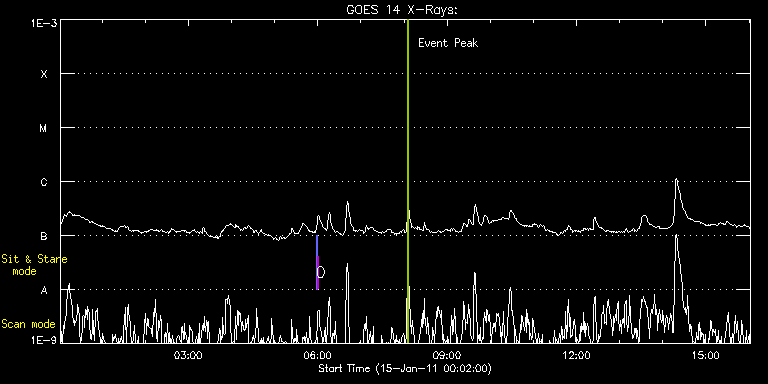Image resolution: width=768 pixels, height=384 pixels.
Task: Click the 15:00 time tick label
Action: (705, 355)
